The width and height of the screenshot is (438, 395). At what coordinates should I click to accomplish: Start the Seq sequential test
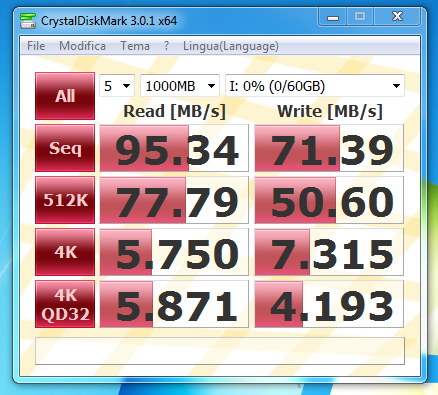click(65, 148)
